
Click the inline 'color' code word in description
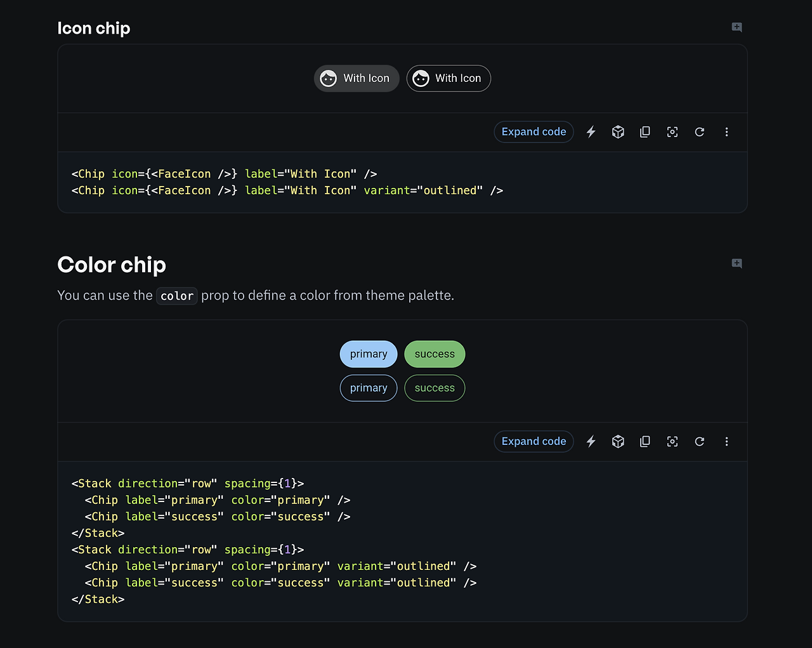(x=177, y=296)
